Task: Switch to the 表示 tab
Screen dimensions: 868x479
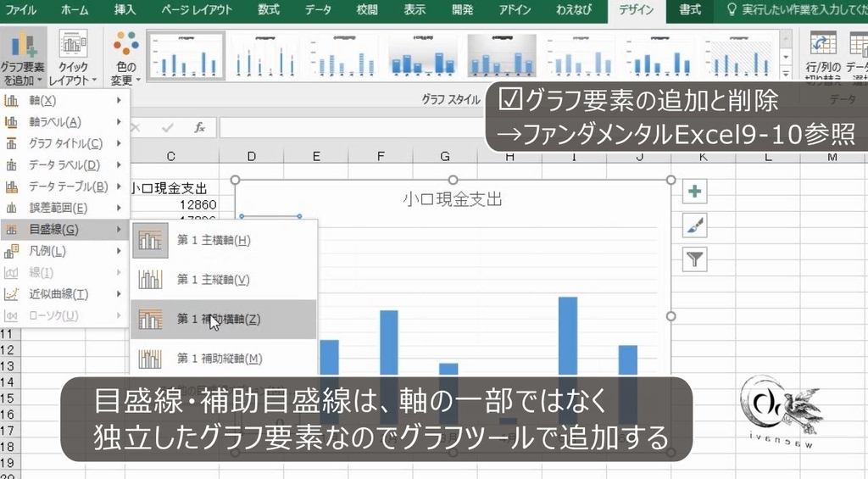Action: [x=414, y=10]
